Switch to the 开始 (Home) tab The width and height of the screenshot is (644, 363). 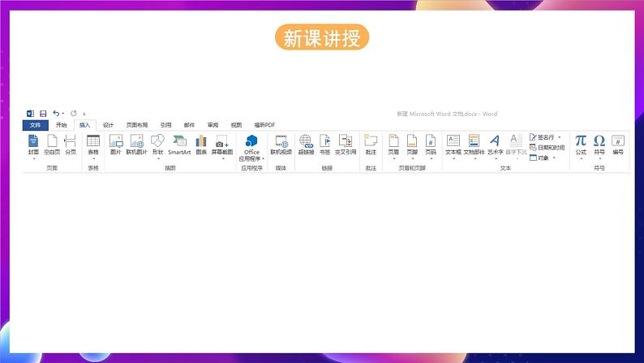61,125
